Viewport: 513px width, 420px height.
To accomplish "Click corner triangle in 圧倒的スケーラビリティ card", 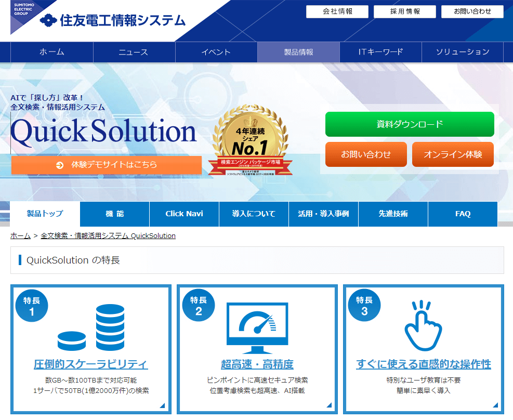I will (162, 405).
